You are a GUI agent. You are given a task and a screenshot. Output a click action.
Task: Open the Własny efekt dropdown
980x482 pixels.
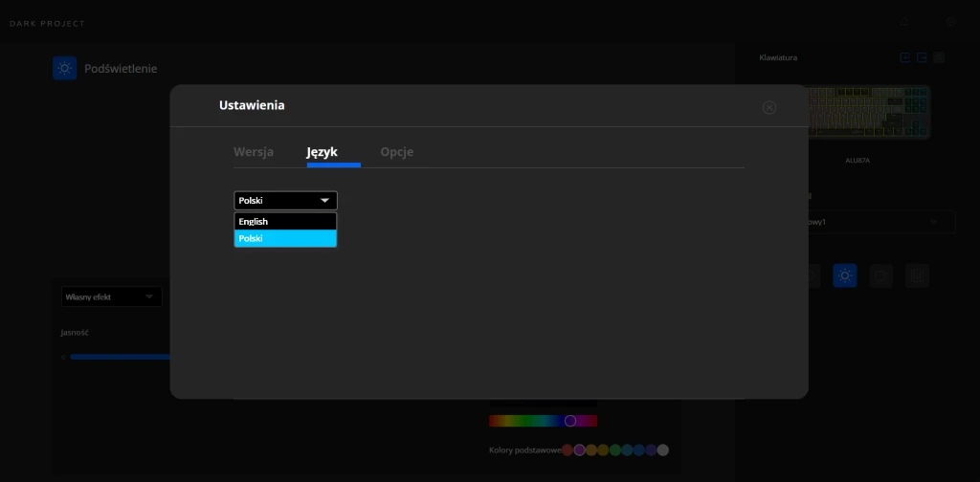click(111, 297)
